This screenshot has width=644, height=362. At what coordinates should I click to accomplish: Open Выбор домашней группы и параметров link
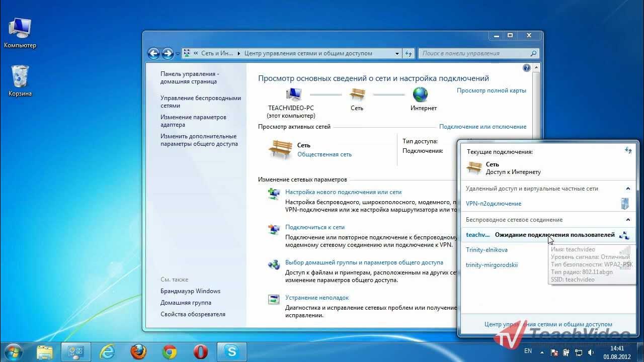click(x=364, y=262)
